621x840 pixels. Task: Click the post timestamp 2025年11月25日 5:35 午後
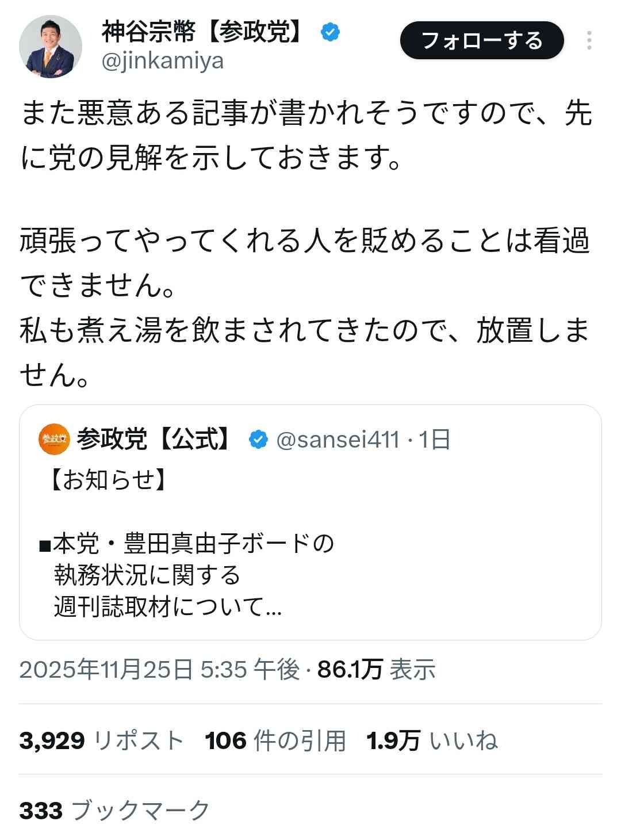pos(159,669)
